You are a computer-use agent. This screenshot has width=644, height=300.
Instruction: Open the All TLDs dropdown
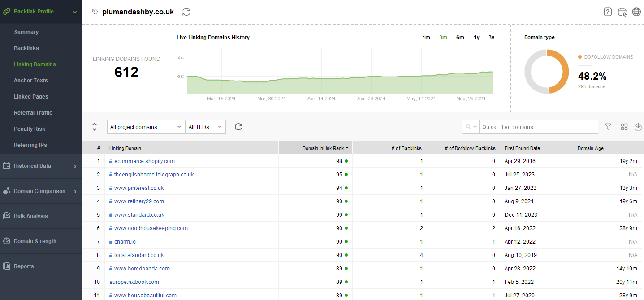[x=206, y=127]
